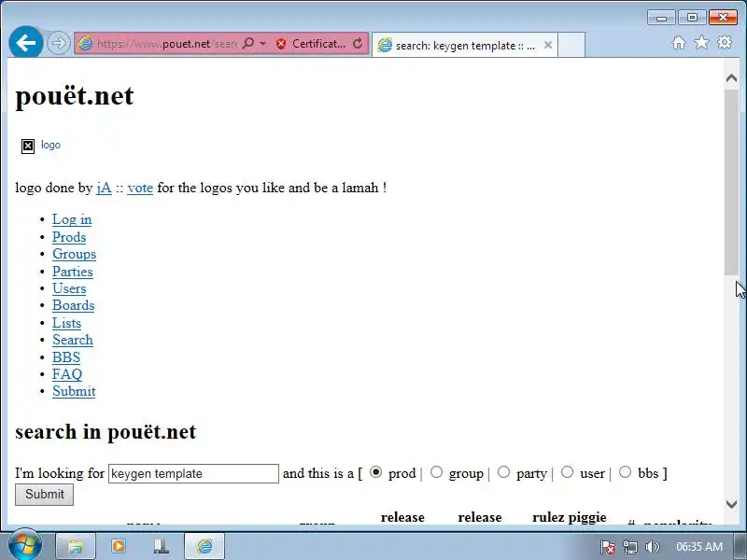
Task: Click the Submit search button
Action: (x=44, y=495)
